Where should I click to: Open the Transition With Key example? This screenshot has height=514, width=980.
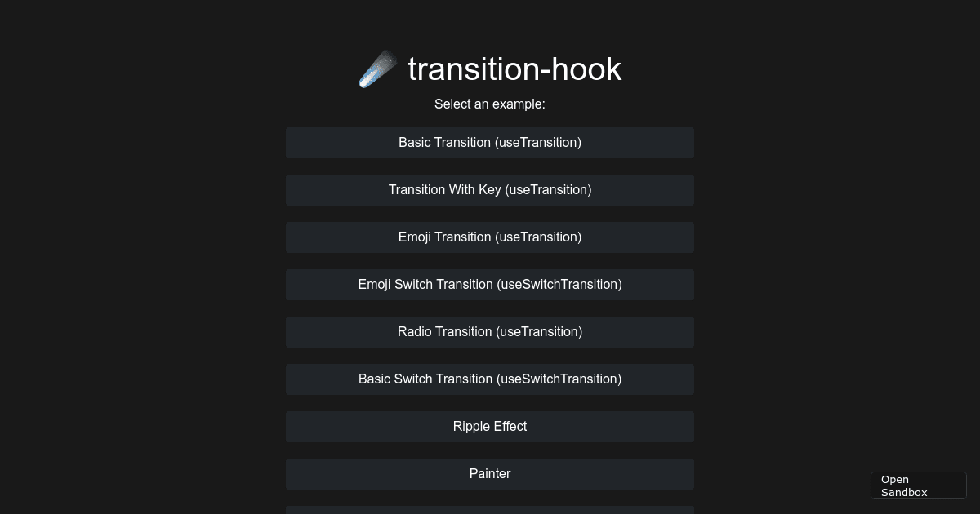[x=490, y=189]
